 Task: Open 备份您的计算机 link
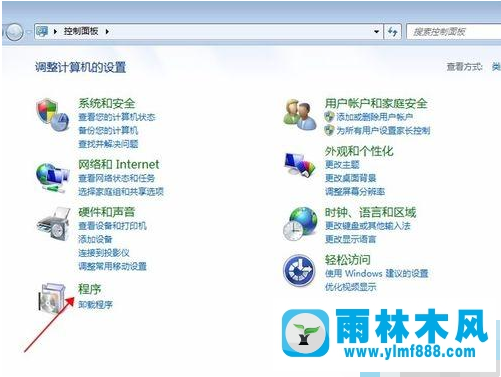[x=108, y=130]
